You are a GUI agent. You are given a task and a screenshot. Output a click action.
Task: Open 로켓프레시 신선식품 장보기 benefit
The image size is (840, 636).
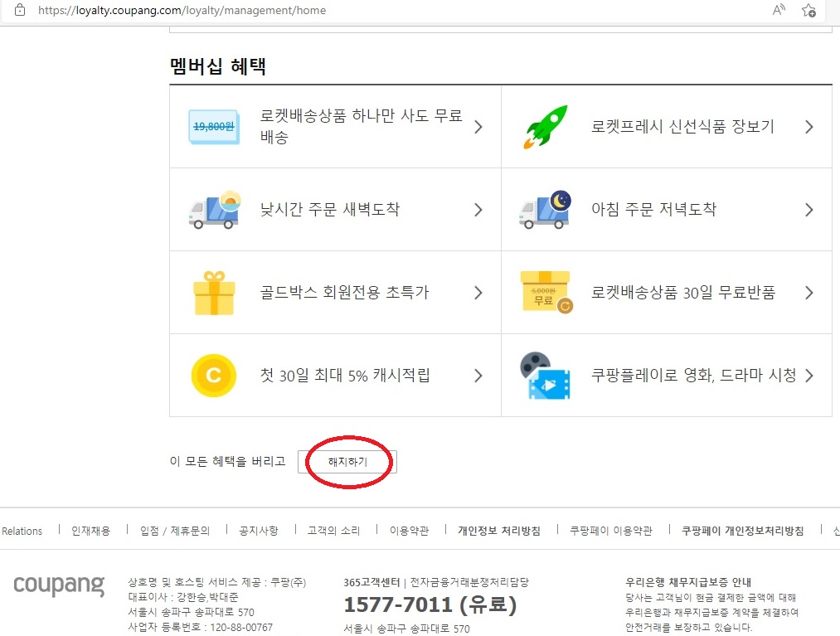pos(667,126)
